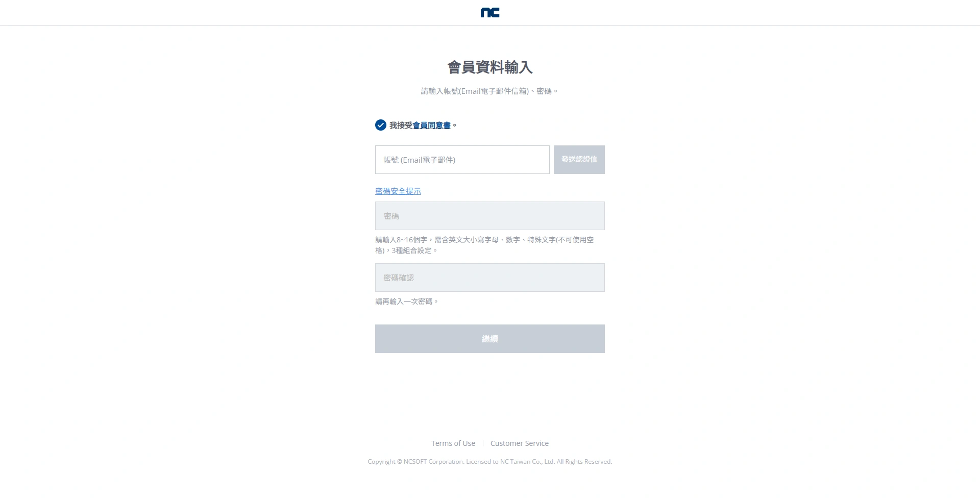Focus the 帳號 (Email電子郵件) input field
The width and height of the screenshot is (980, 501).
[x=462, y=160]
